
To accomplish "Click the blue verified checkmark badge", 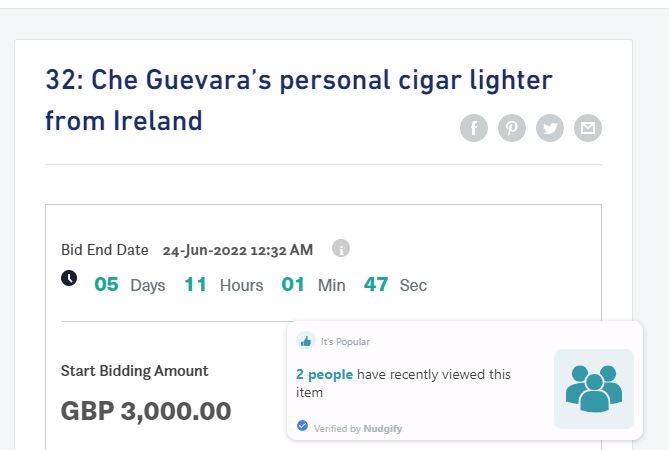I will point(302,426).
